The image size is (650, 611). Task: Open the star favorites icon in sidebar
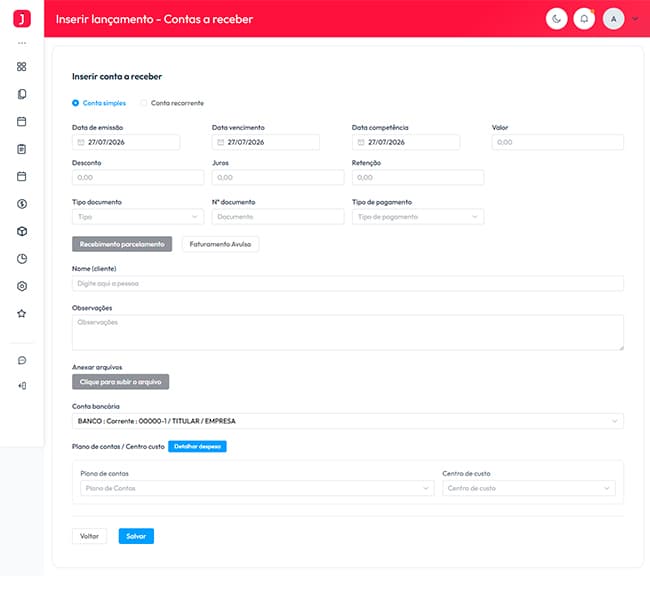(x=22, y=313)
